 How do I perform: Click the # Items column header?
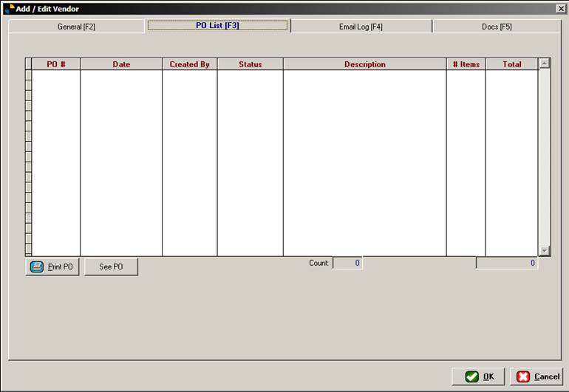(x=466, y=64)
